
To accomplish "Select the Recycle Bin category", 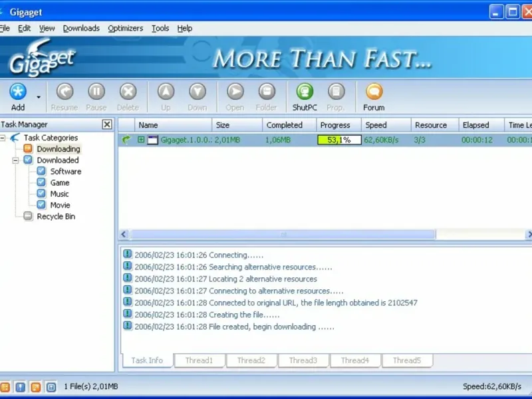I will pyautogui.click(x=56, y=216).
